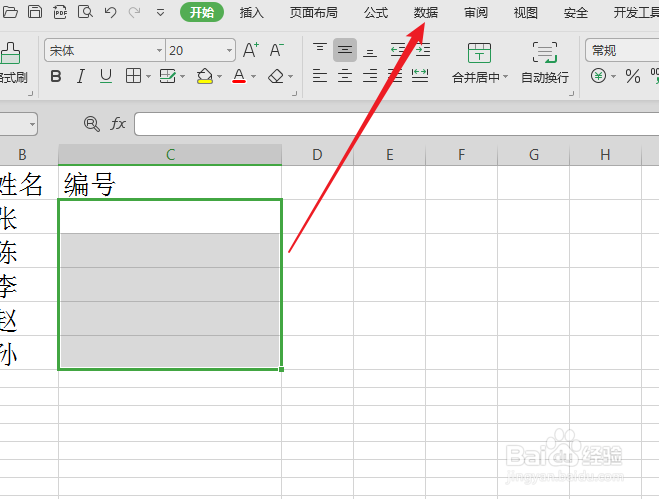Viewport: 659px width, 499px height.
Task: Expand the currency format dropdown arrow
Action: pos(613,77)
